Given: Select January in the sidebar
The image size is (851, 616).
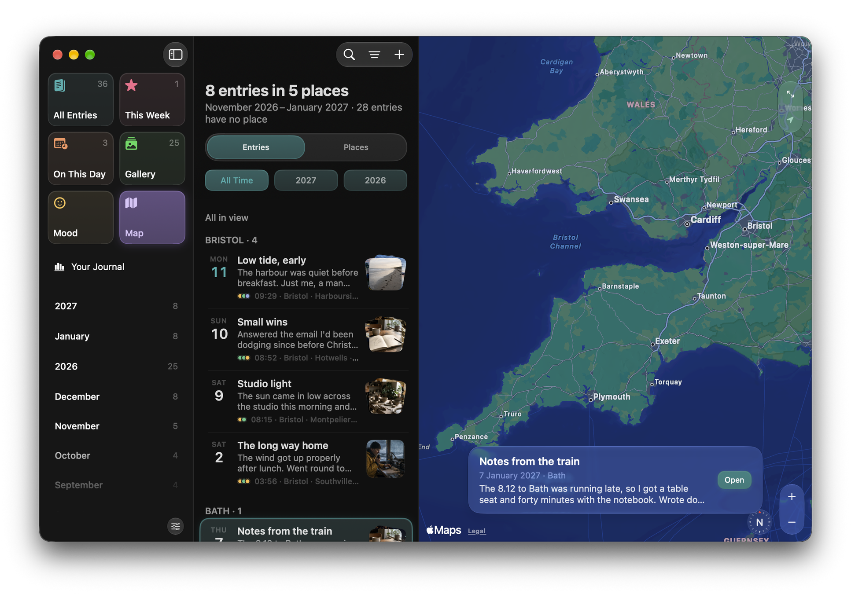Looking at the screenshot, I should click(x=116, y=337).
